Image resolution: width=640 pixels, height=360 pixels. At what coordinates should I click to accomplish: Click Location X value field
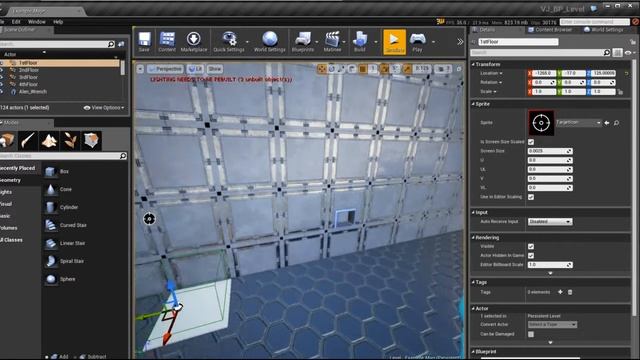click(544, 73)
